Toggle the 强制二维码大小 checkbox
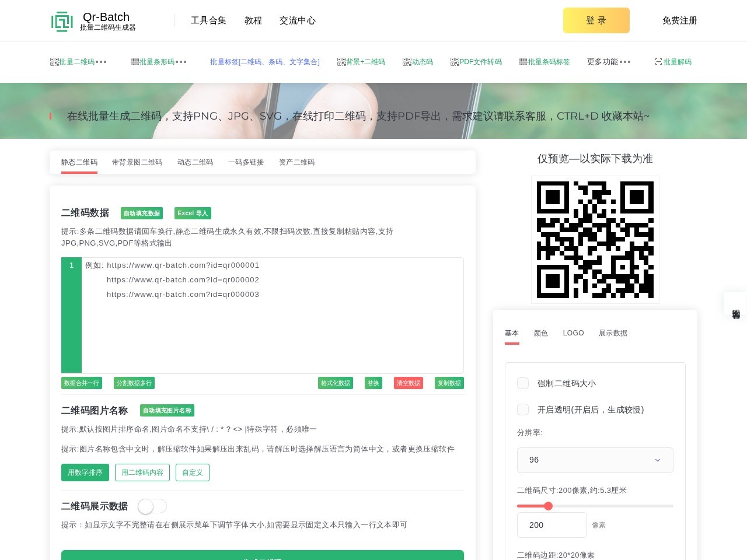 point(523,383)
